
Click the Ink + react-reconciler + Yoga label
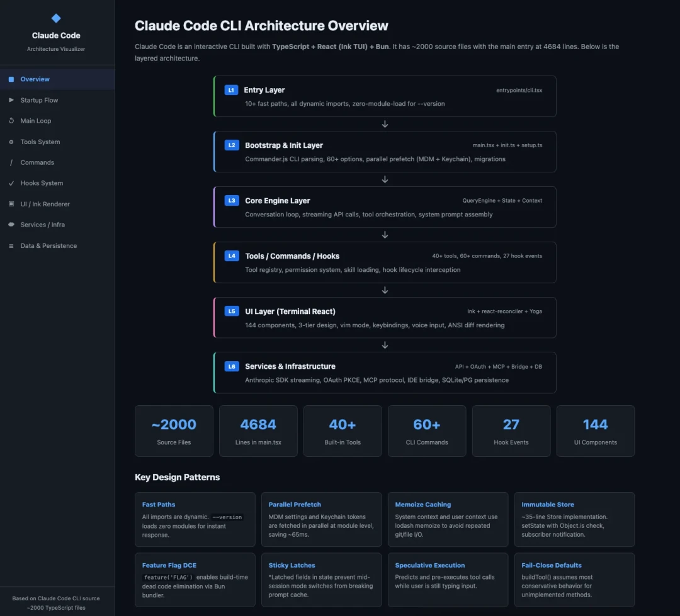coord(504,311)
